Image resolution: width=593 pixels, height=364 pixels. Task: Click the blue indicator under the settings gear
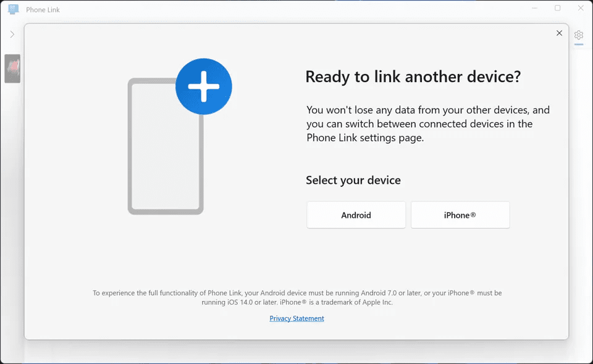[579, 44]
